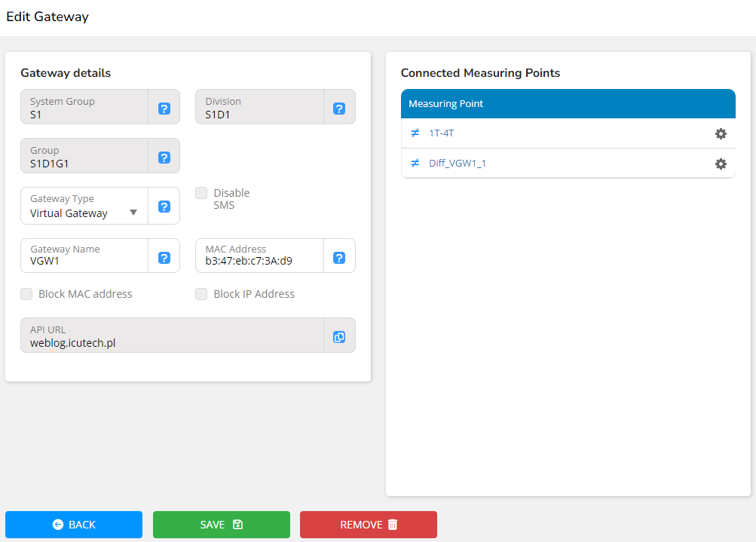Click into the Gateway Name input field

[x=84, y=262]
